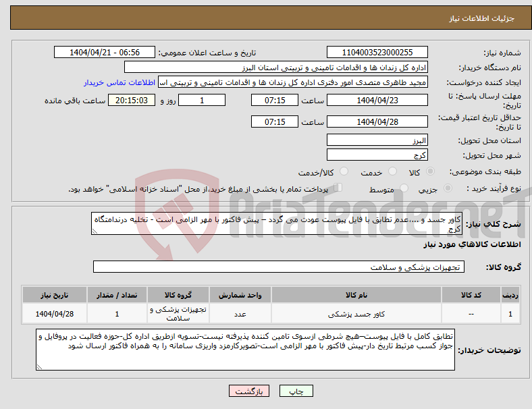Click the توضیحات خریدار text area
The height and width of the screenshot is (409, 532).
point(245,350)
